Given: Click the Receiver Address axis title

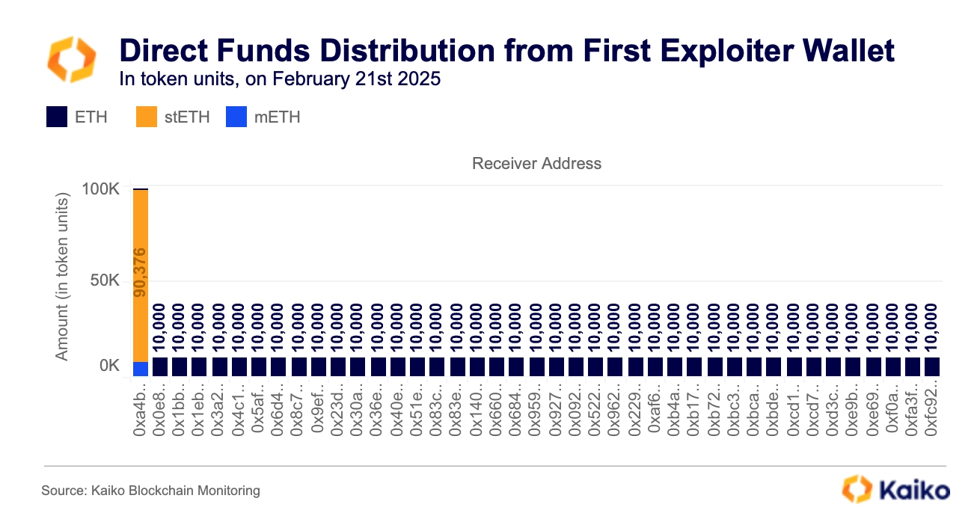Looking at the screenshot, I should (x=536, y=163).
